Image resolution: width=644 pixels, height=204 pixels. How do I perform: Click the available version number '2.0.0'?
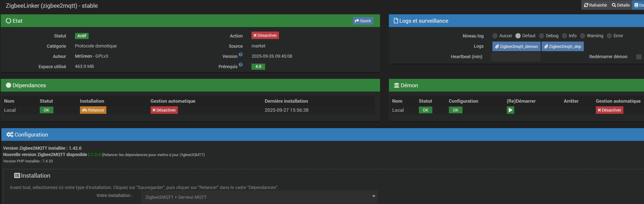(95, 154)
